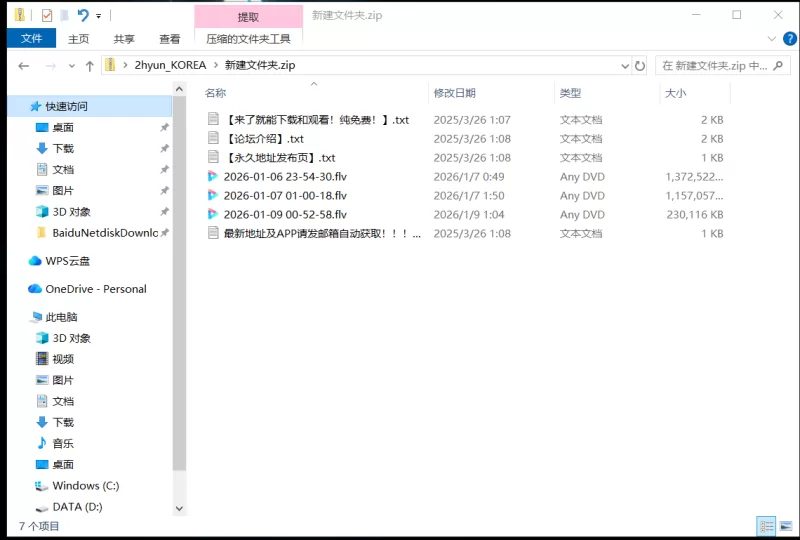Select the 2026-01-07 01-00-18.flv video
Image resolution: width=800 pixels, height=540 pixels.
click(x=285, y=195)
